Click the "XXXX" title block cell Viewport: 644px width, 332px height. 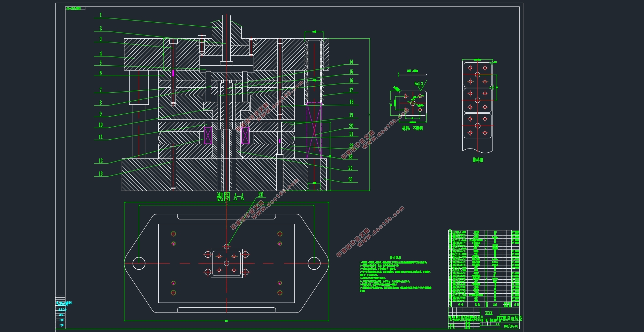pyautogui.click(x=489, y=313)
